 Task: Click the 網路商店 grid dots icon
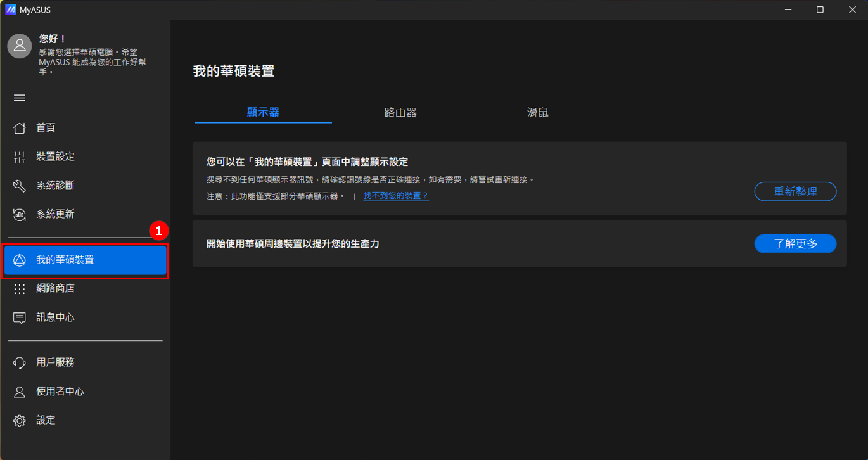click(x=20, y=289)
